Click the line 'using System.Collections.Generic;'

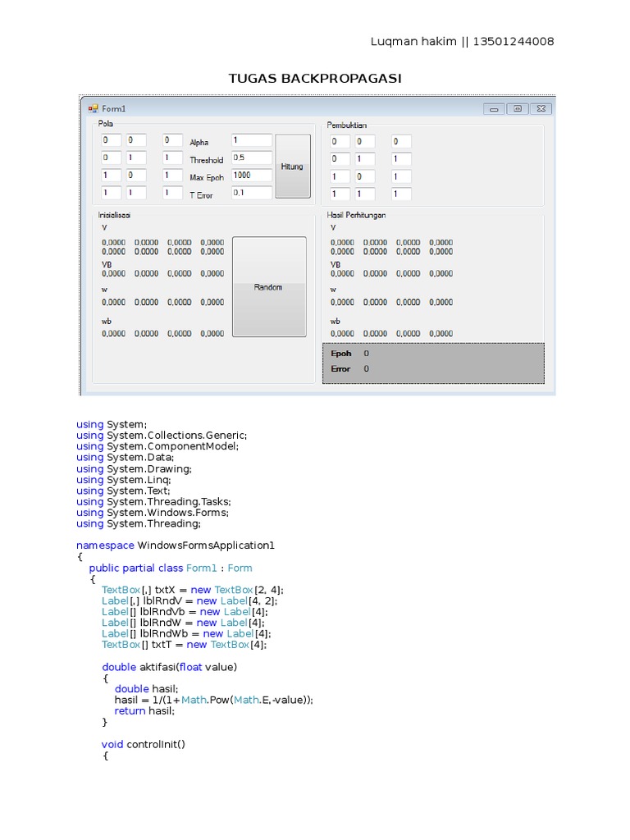[162, 436]
